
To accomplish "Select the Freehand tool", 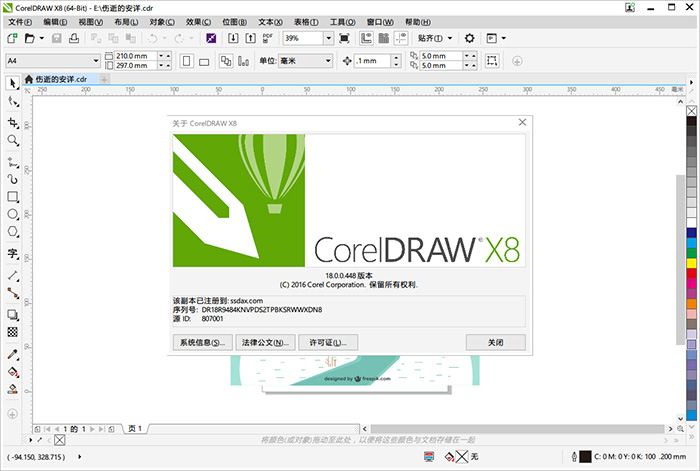I will point(12,162).
